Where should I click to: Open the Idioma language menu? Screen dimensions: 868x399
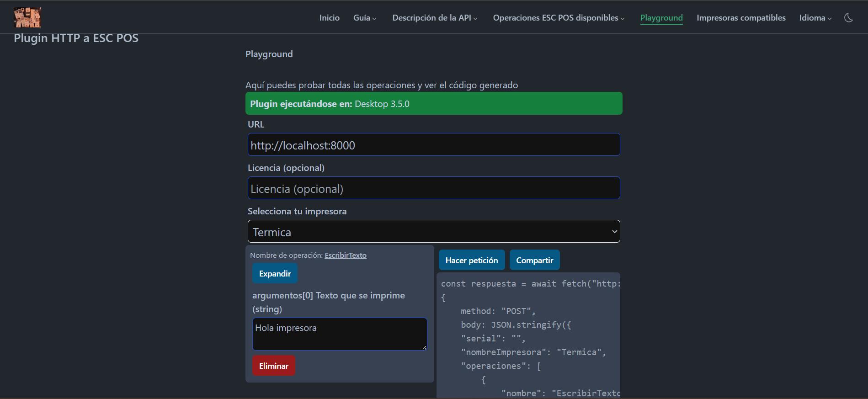point(815,18)
